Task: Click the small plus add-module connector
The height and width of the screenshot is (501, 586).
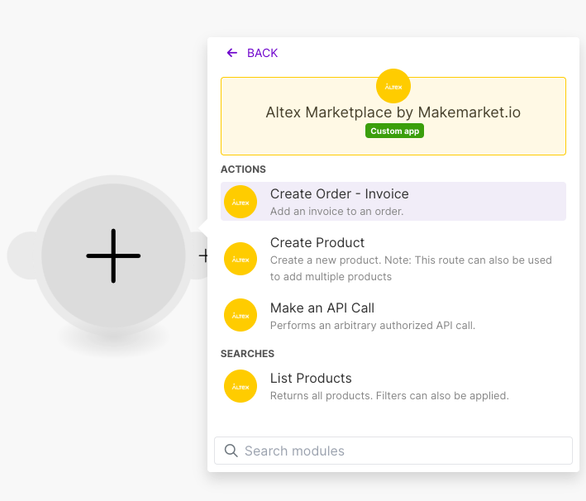Action: point(203,256)
